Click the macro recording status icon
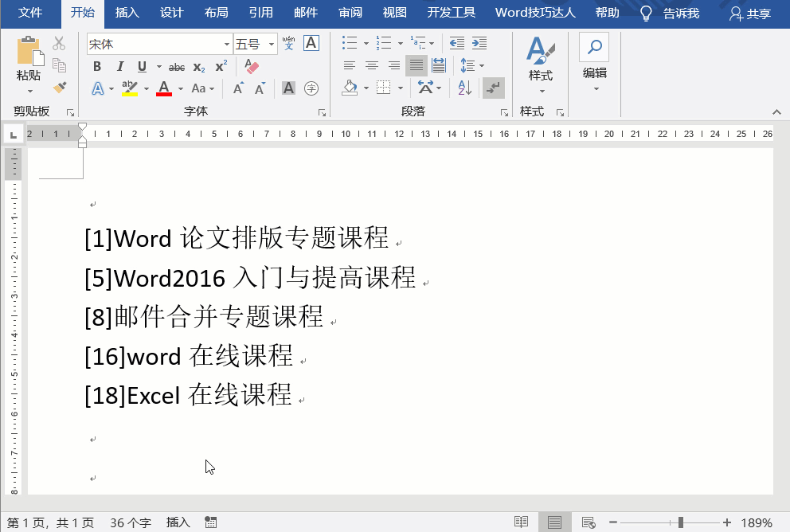The width and height of the screenshot is (790, 532). (210, 522)
